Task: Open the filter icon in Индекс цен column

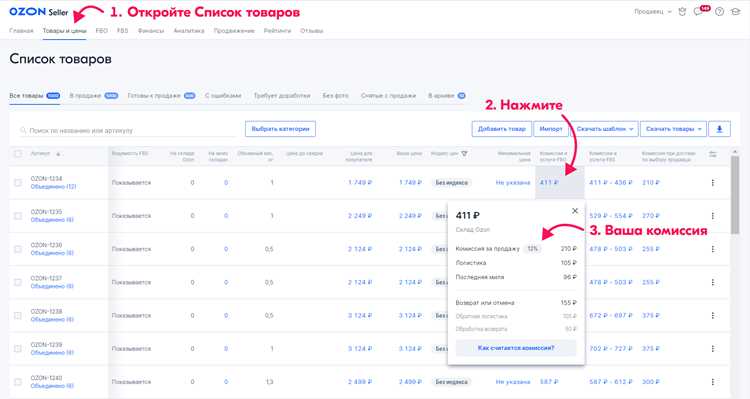Action: (464, 154)
